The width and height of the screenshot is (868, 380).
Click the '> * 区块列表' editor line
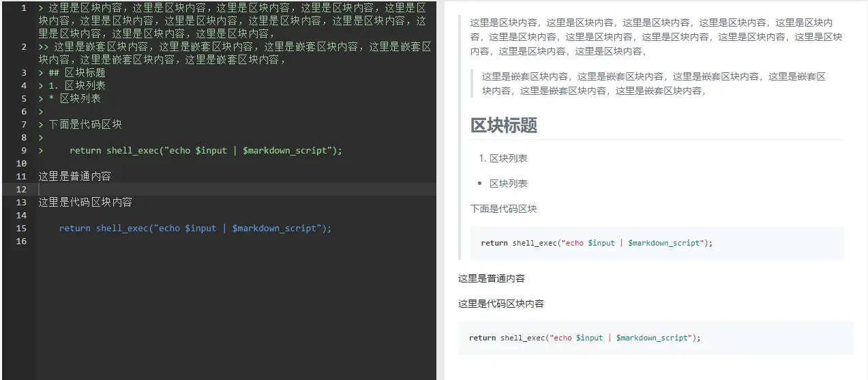click(x=70, y=98)
